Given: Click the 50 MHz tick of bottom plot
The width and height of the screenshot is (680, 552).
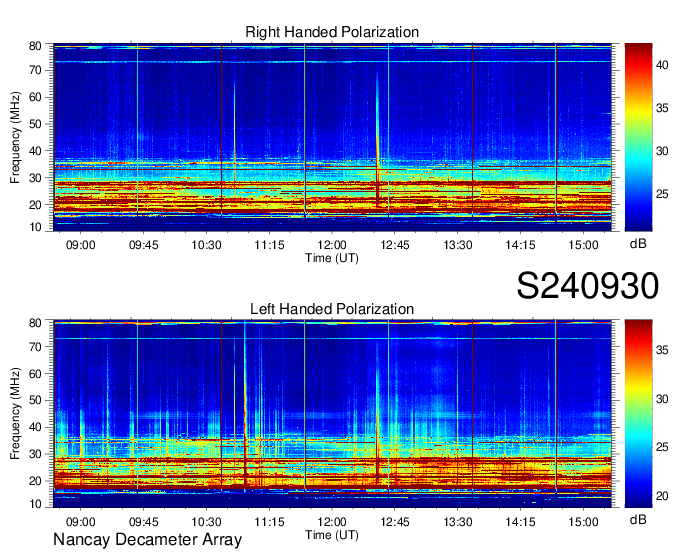Looking at the screenshot, I should click(x=36, y=400).
